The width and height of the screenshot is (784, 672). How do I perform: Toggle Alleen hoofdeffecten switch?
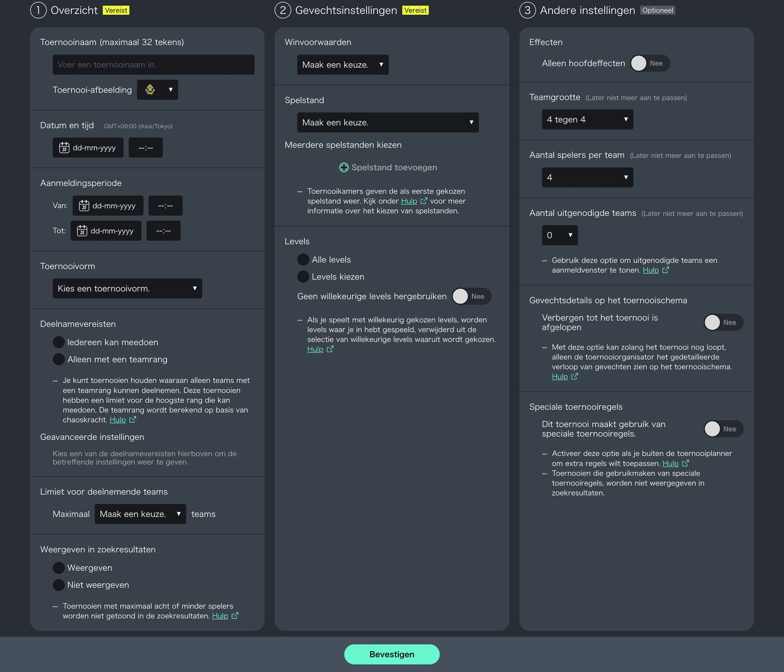point(650,63)
